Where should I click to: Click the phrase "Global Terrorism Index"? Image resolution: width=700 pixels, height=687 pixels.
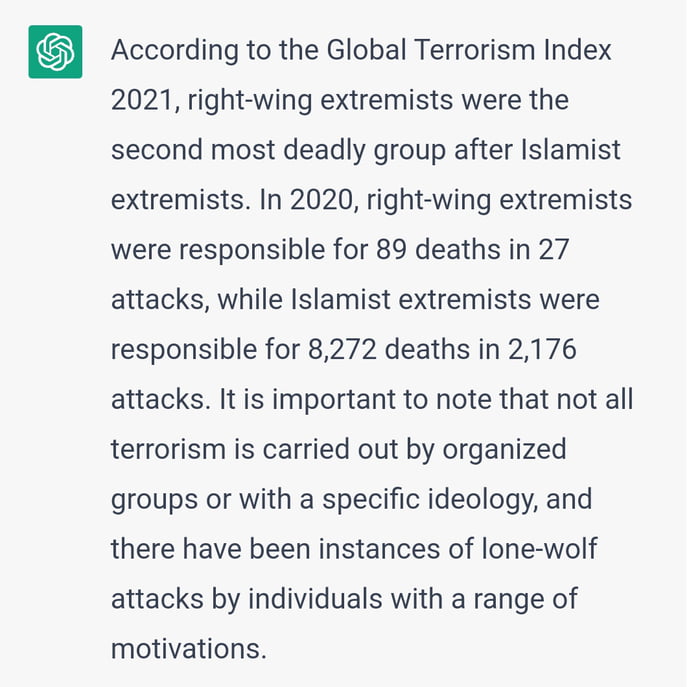point(469,50)
